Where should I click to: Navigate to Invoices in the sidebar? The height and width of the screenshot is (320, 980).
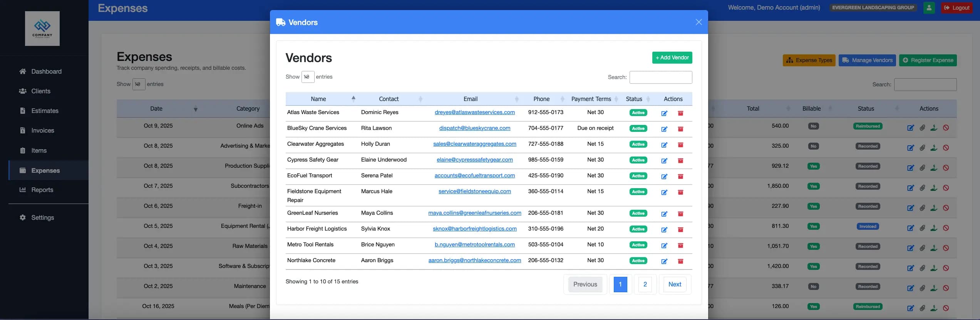tap(42, 130)
